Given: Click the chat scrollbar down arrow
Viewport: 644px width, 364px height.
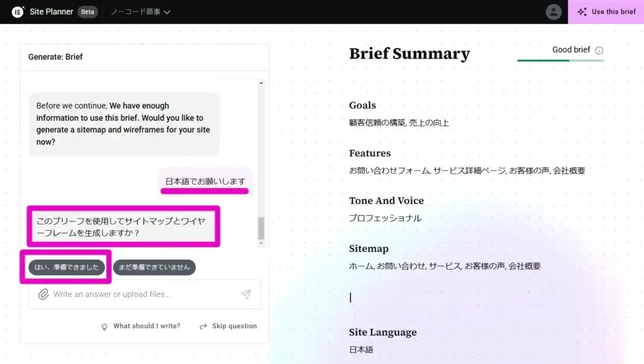Looking at the screenshot, I should (261, 243).
